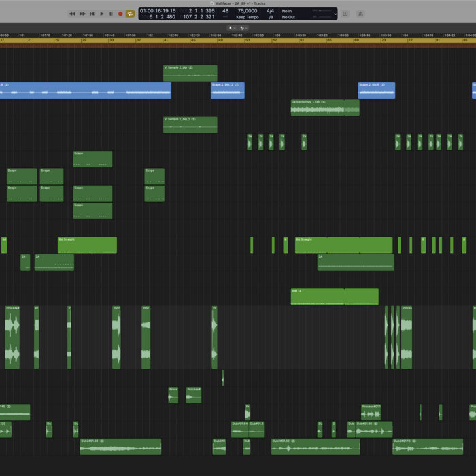
Task: Click the No In MIDI input display
Action: pyautogui.click(x=288, y=11)
